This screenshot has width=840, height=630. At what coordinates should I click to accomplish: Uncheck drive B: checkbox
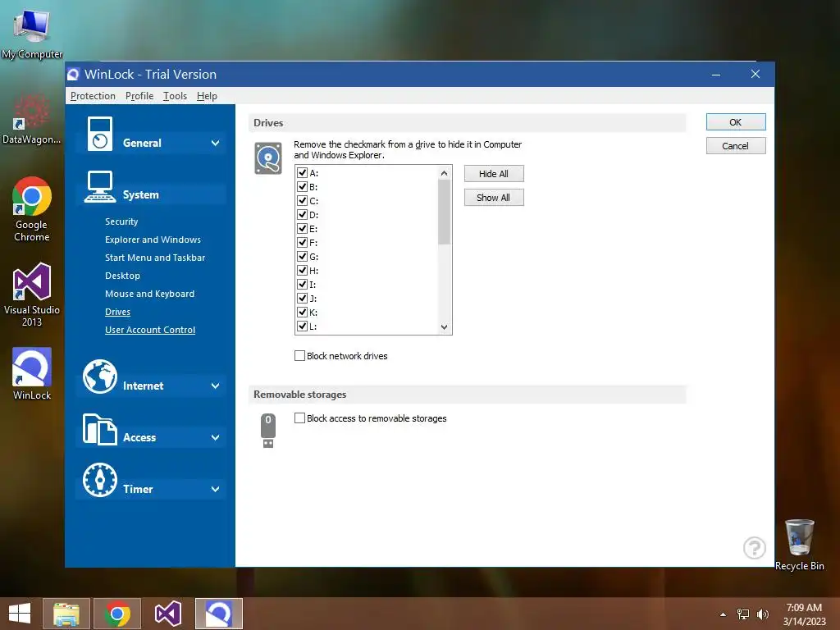coord(302,187)
